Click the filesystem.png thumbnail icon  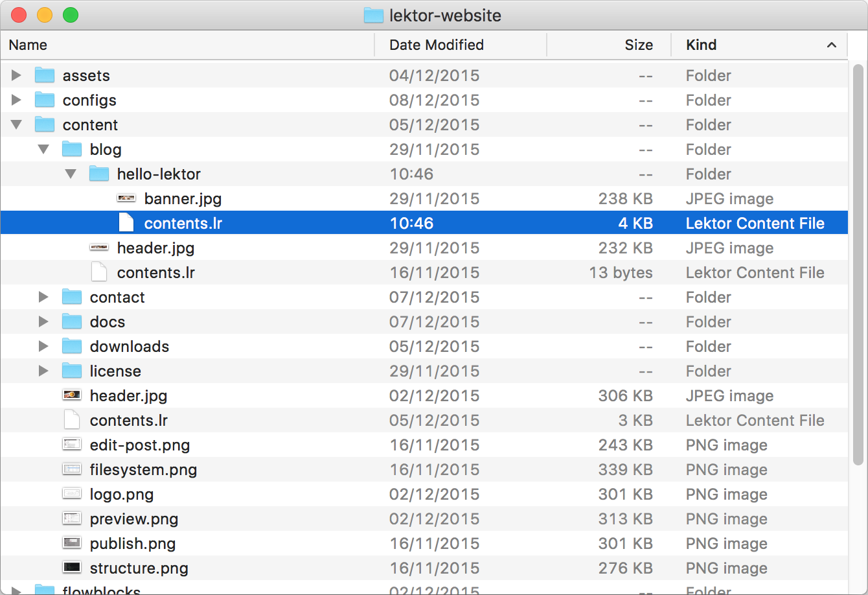click(x=72, y=469)
